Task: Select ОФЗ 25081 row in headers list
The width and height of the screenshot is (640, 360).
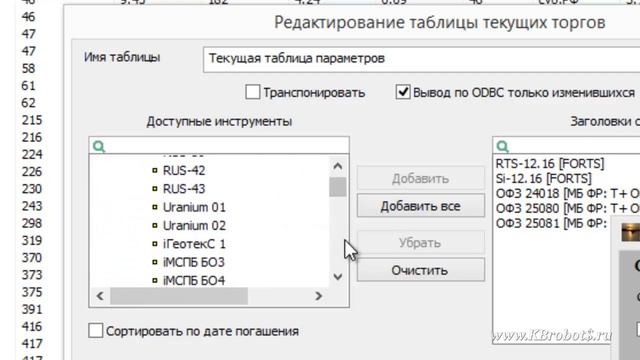Action: (551, 223)
